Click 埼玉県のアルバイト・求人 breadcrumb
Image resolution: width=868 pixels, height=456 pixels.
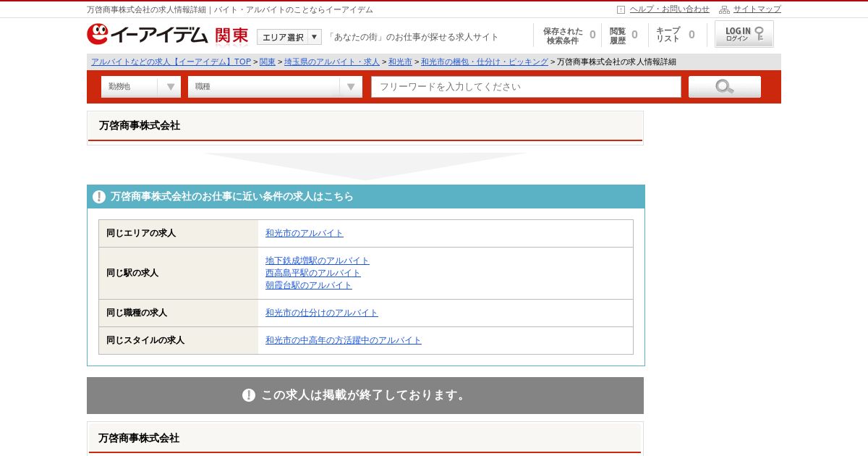point(331,62)
